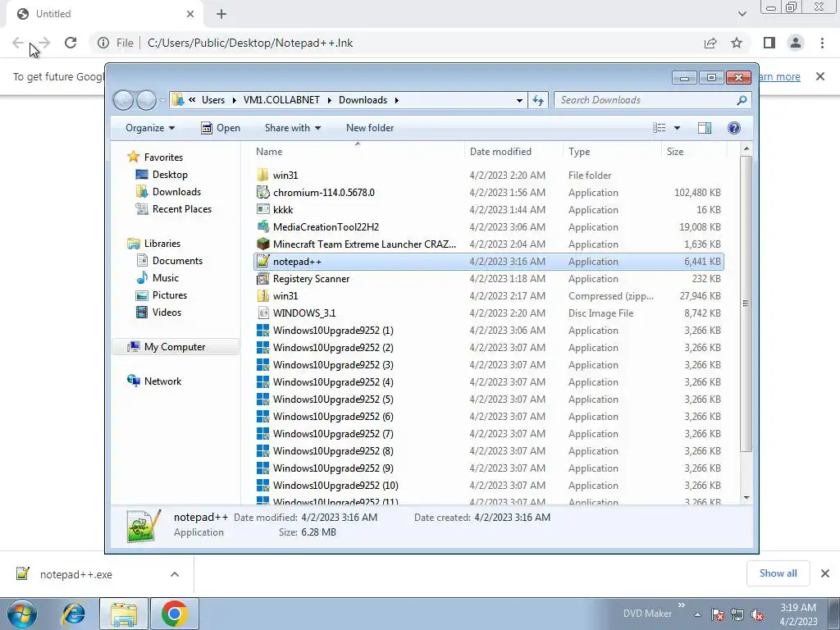The height and width of the screenshot is (630, 840).
Task: Launch Internet Explorer from taskbar
Action: pos(73,614)
